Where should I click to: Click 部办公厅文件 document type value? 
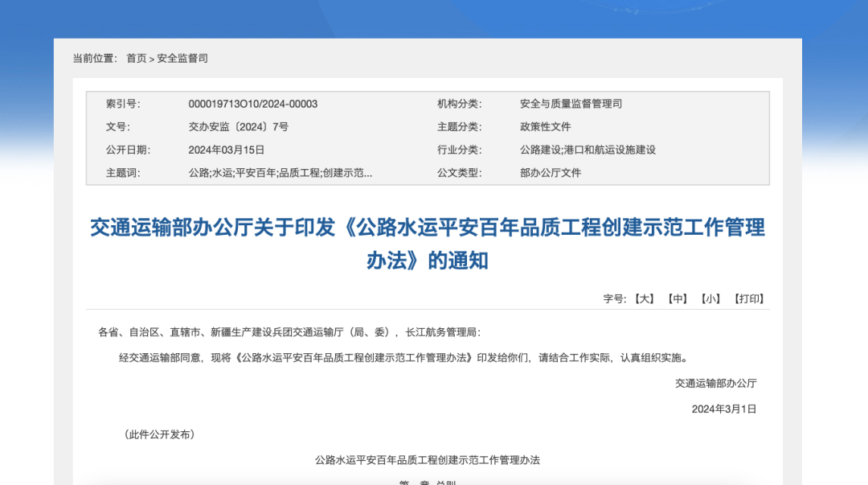tap(550, 173)
